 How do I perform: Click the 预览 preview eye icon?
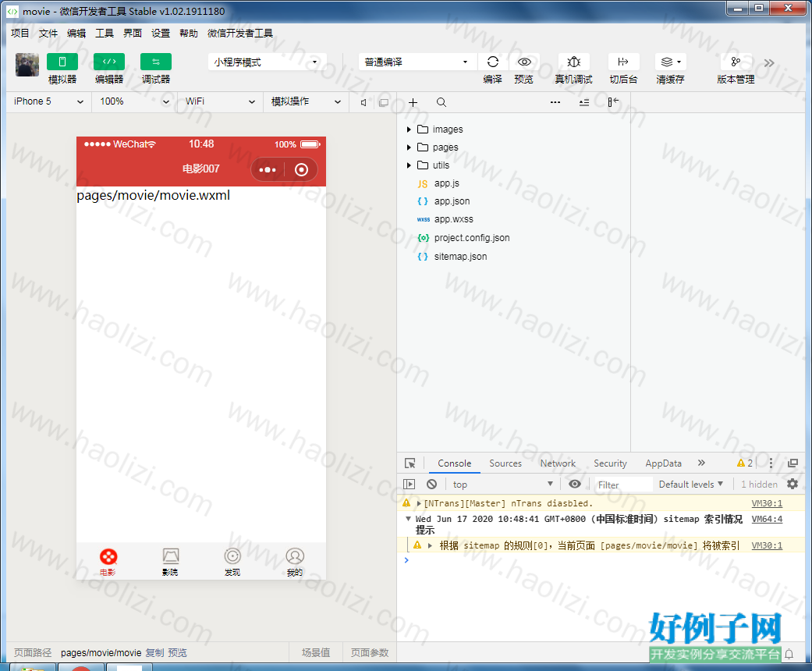(x=524, y=62)
